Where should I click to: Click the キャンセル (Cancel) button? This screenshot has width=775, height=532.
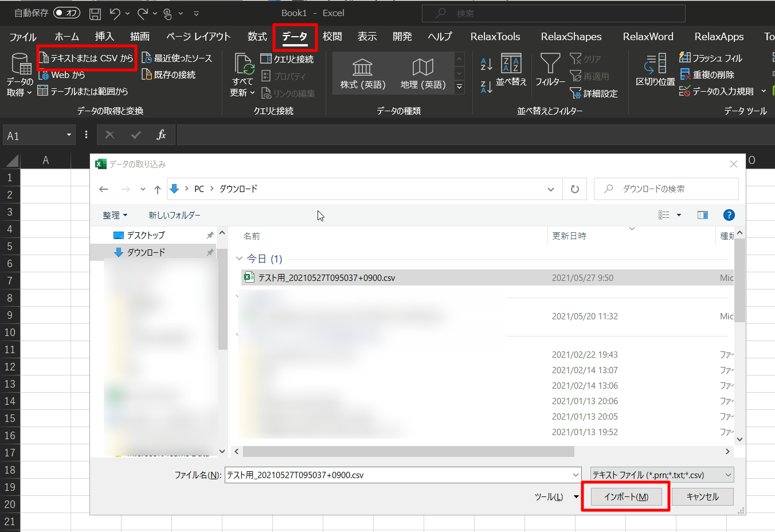(702, 496)
